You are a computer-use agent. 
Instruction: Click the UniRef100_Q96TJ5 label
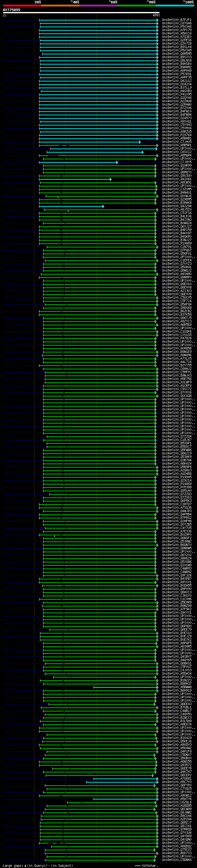coord(176,318)
